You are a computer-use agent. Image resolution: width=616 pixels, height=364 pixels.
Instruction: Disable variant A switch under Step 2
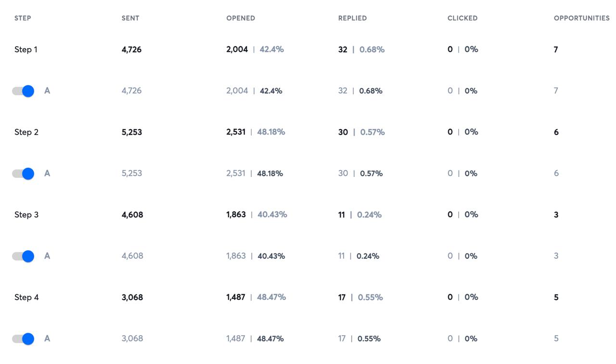23,174
